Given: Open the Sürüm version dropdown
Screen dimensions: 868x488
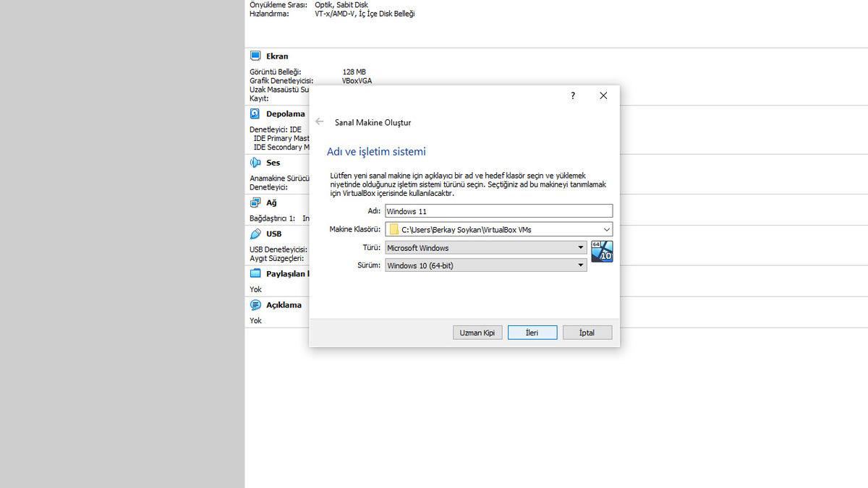Looking at the screenshot, I should click(x=581, y=265).
